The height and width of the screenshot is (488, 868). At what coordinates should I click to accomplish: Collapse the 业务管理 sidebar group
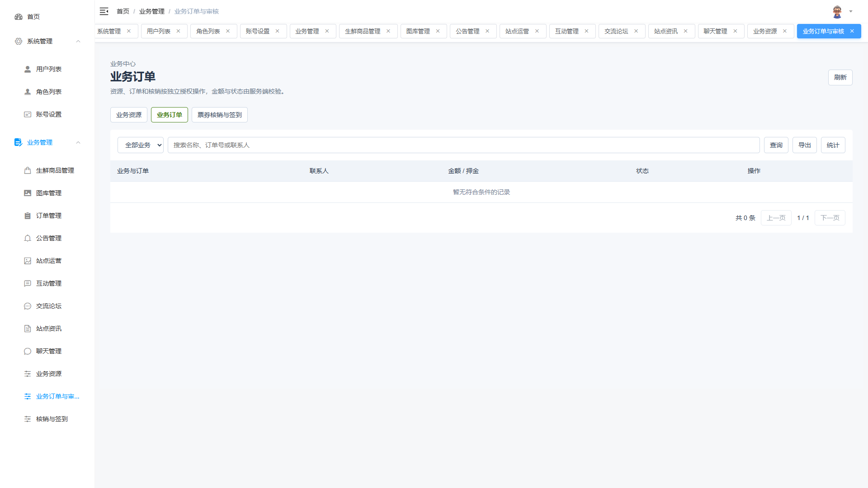point(78,142)
